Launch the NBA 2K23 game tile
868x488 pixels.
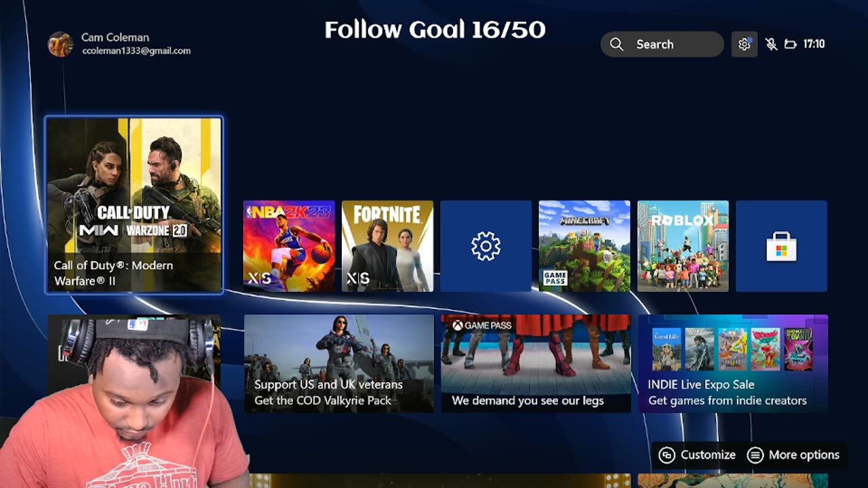(x=289, y=246)
